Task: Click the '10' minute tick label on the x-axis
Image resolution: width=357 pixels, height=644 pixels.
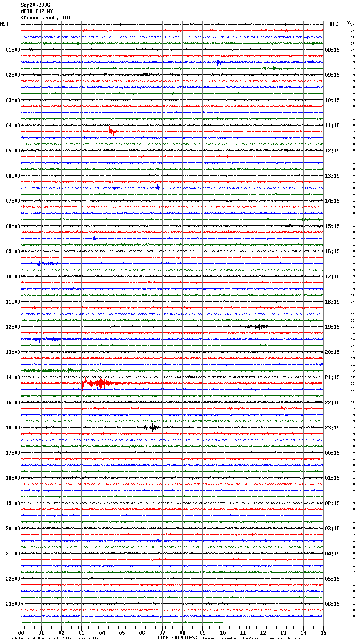Action: (x=223, y=633)
